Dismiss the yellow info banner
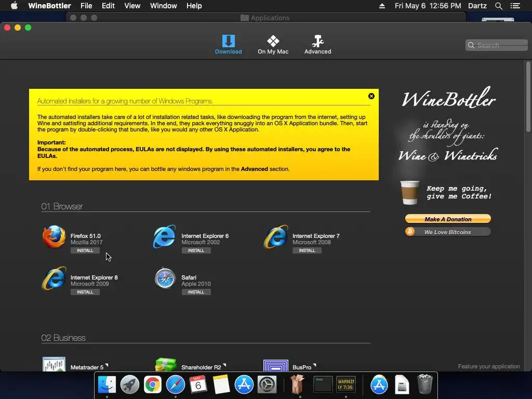The width and height of the screenshot is (532, 399). pos(371,96)
